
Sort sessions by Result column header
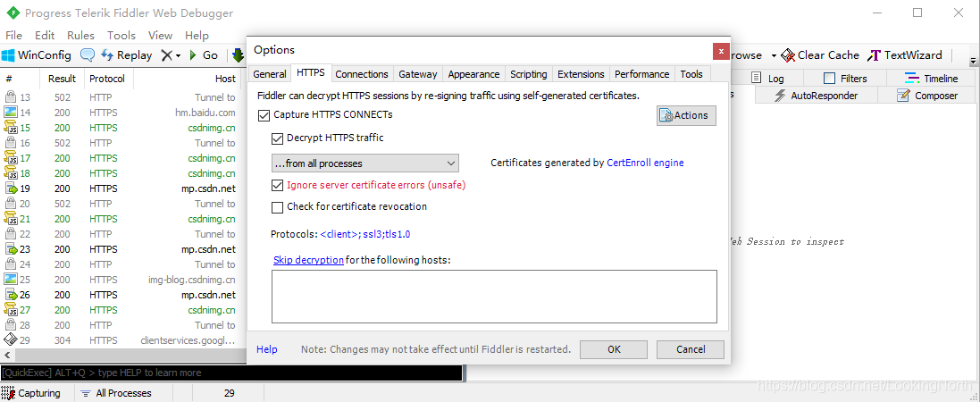pyautogui.click(x=62, y=79)
